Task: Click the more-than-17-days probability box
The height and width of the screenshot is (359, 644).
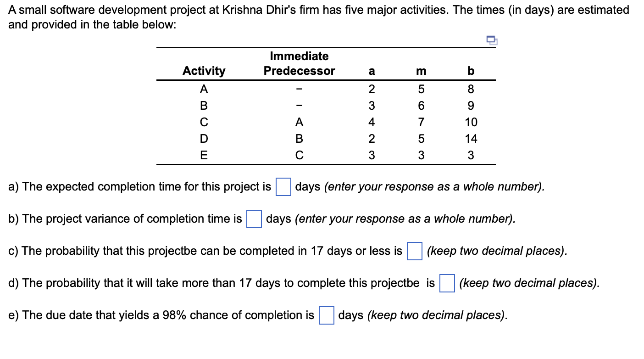Action: (x=447, y=284)
